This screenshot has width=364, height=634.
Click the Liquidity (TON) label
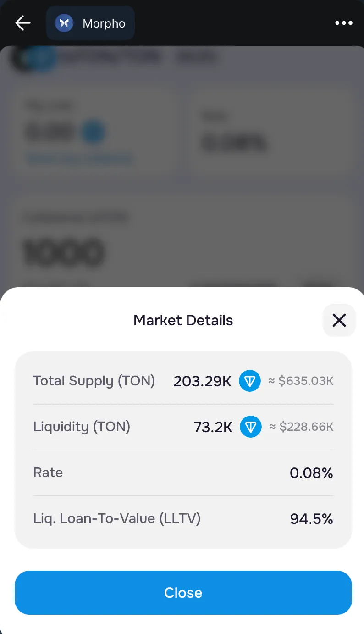82,427
